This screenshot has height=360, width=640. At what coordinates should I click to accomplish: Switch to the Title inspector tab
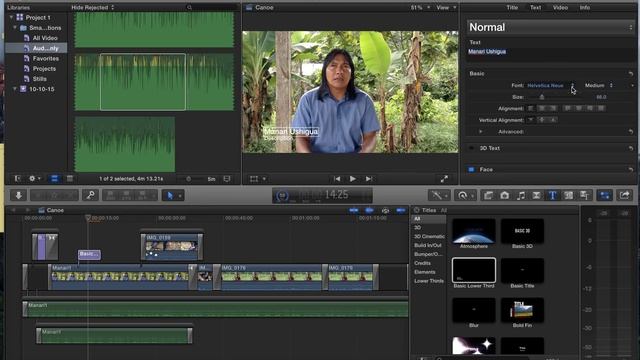[512, 7]
